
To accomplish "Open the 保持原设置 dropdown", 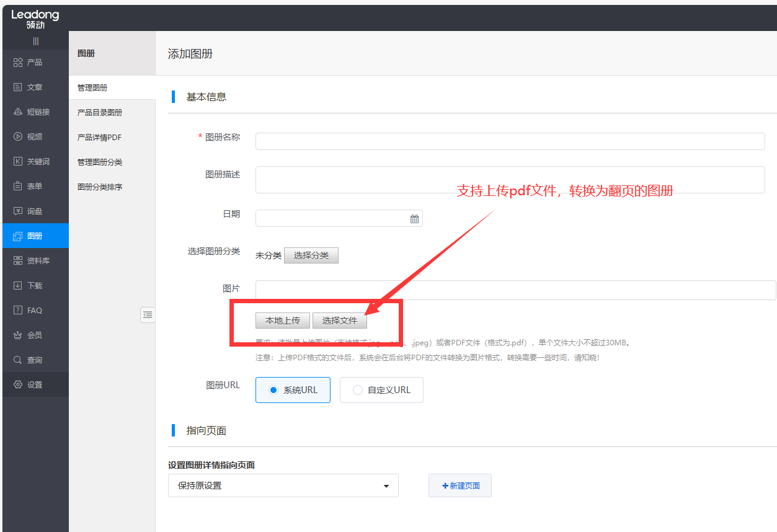I will [x=283, y=485].
